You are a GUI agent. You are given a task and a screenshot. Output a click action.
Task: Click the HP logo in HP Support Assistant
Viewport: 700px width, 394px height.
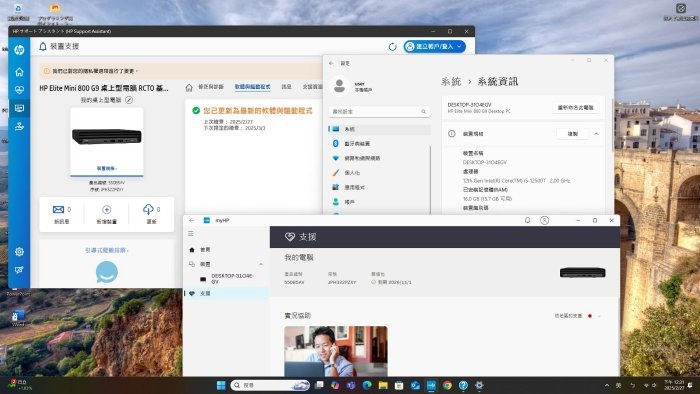(19, 50)
